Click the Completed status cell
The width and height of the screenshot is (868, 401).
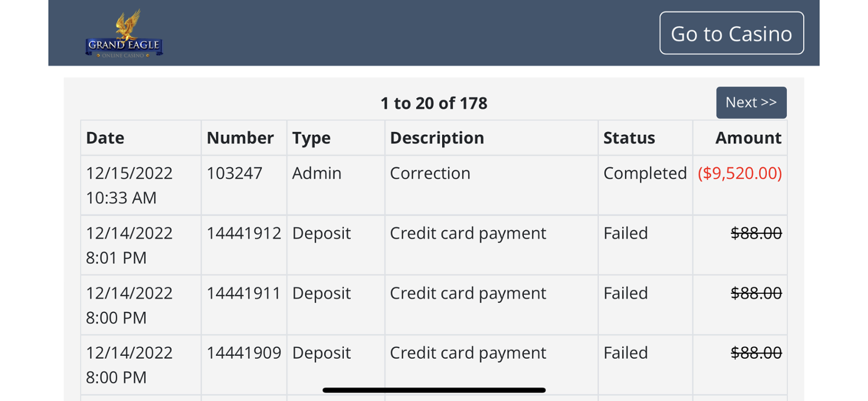click(645, 173)
